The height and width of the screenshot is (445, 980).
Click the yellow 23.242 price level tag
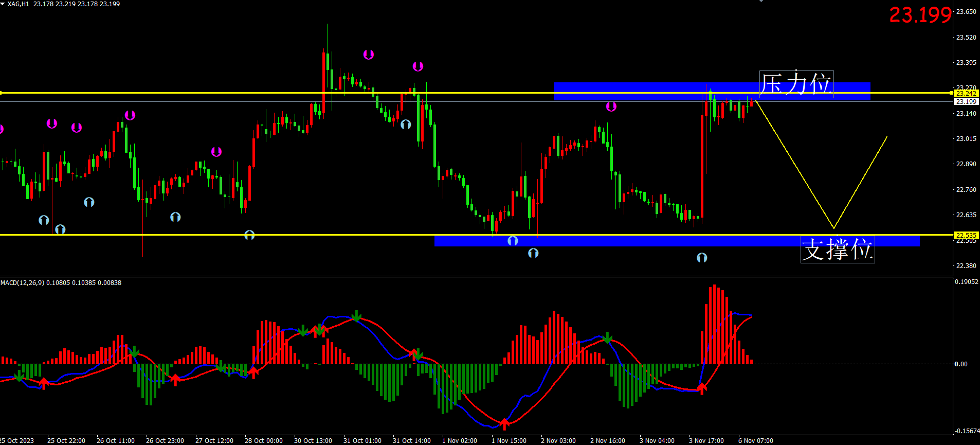click(x=966, y=93)
